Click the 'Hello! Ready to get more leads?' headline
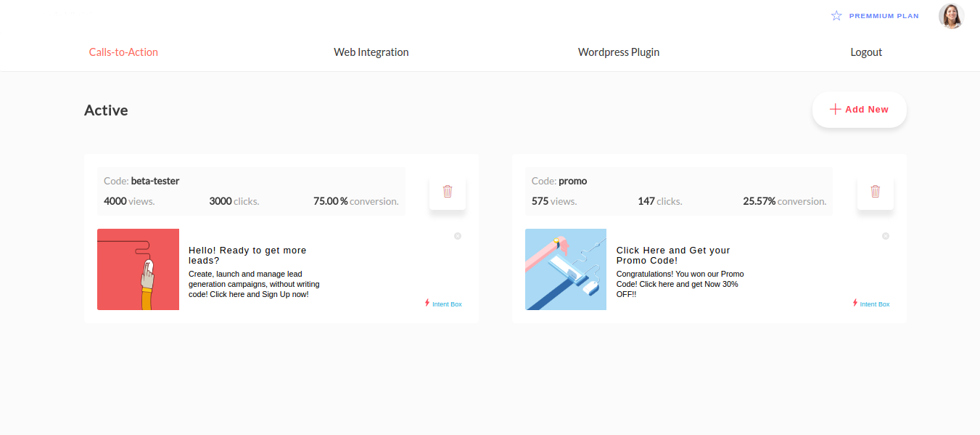 point(247,255)
